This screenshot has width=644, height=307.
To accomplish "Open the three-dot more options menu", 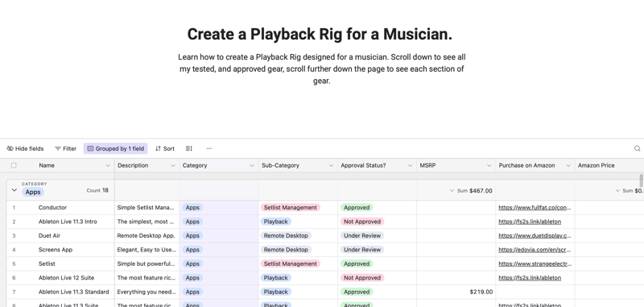I will [209, 148].
